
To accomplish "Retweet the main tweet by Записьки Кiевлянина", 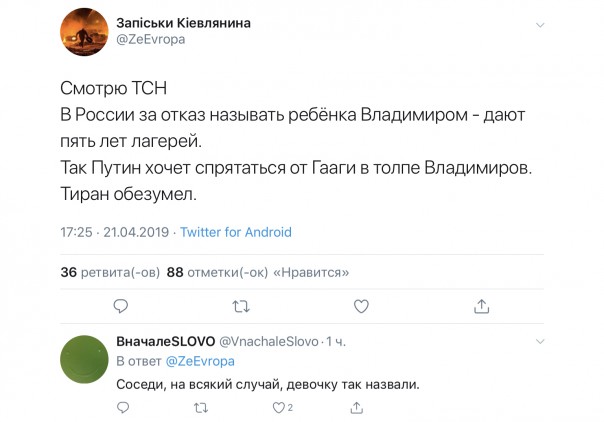I will pos(241,305).
